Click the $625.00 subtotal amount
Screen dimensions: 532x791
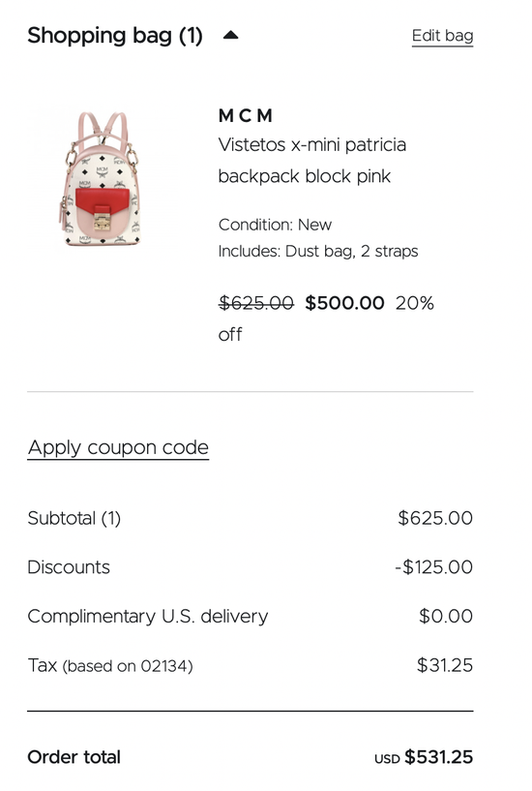(x=435, y=518)
